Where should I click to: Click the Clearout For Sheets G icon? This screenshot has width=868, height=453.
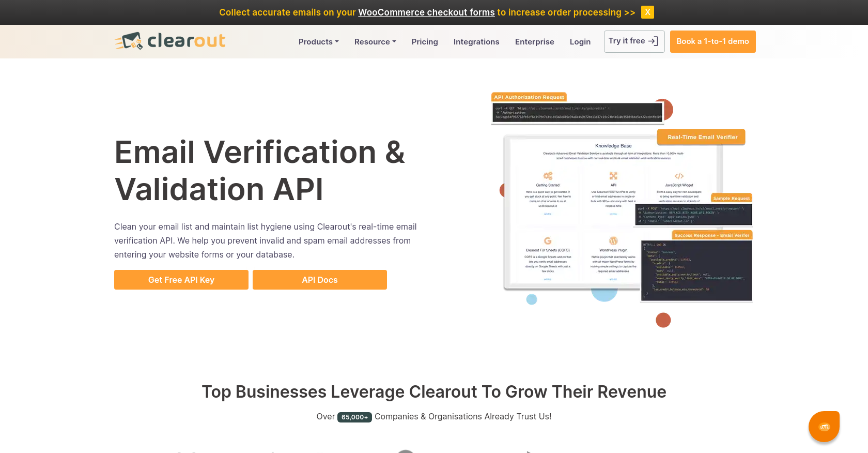click(548, 240)
